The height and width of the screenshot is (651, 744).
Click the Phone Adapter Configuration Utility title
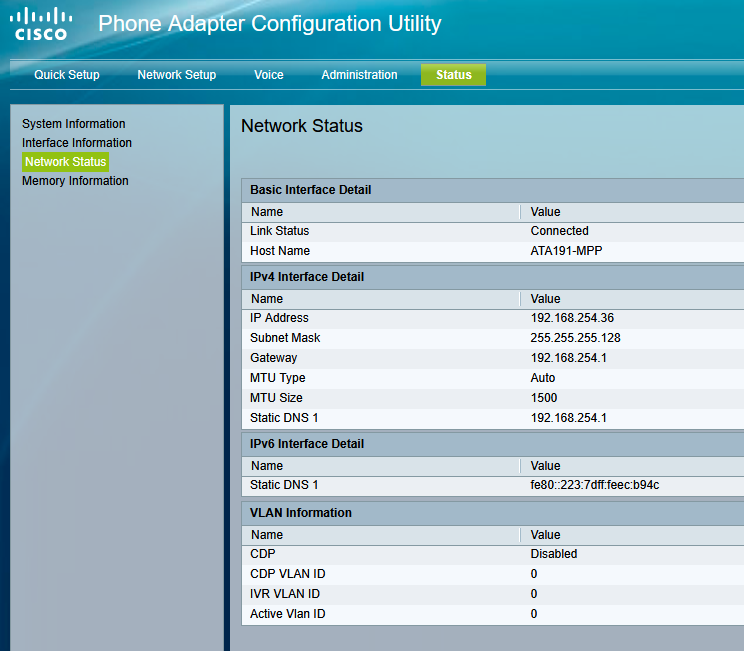(270, 24)
